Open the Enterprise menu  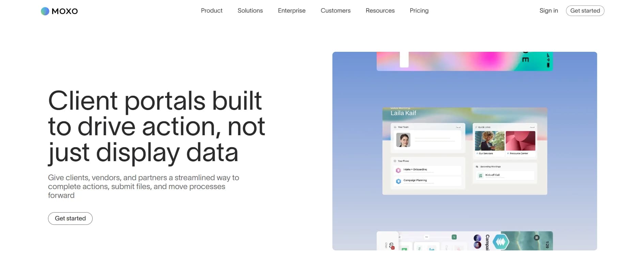click(x=292, y=11)
